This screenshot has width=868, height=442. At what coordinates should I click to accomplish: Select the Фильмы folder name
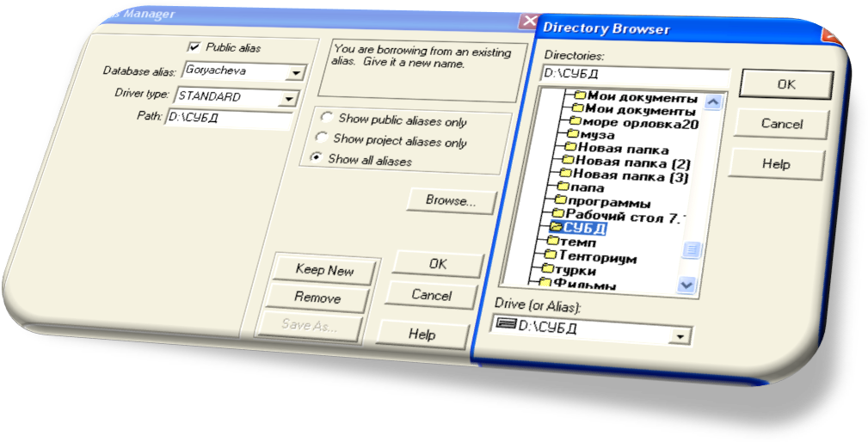(x=585, y=285)
